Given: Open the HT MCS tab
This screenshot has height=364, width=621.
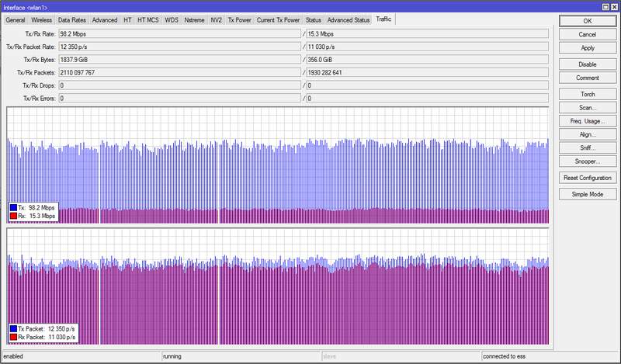Looking at the screenshot, I should click(x=148, y=20).
